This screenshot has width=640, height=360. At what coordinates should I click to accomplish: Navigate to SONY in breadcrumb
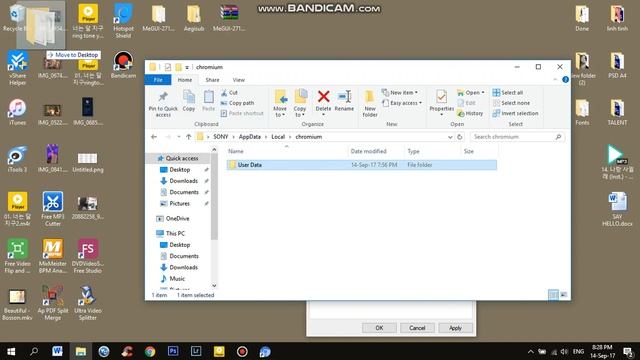[x=220, y=137]
